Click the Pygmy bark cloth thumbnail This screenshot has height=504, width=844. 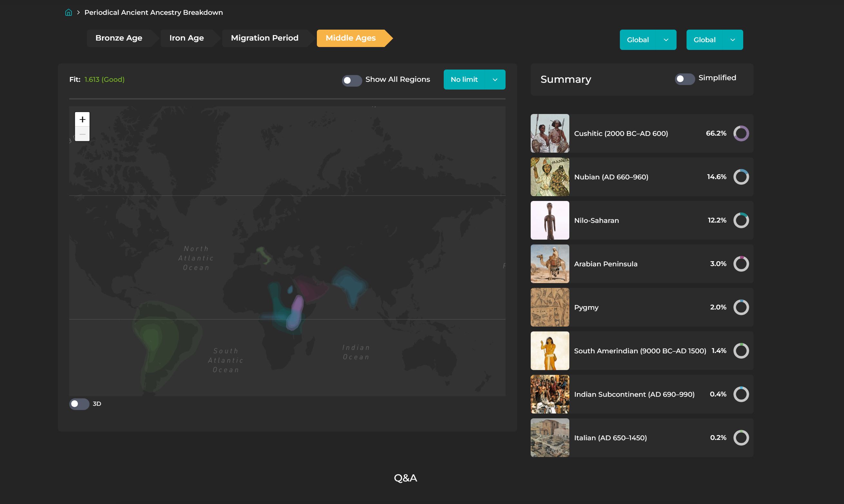pyautogui.click(x=550, y=307)
